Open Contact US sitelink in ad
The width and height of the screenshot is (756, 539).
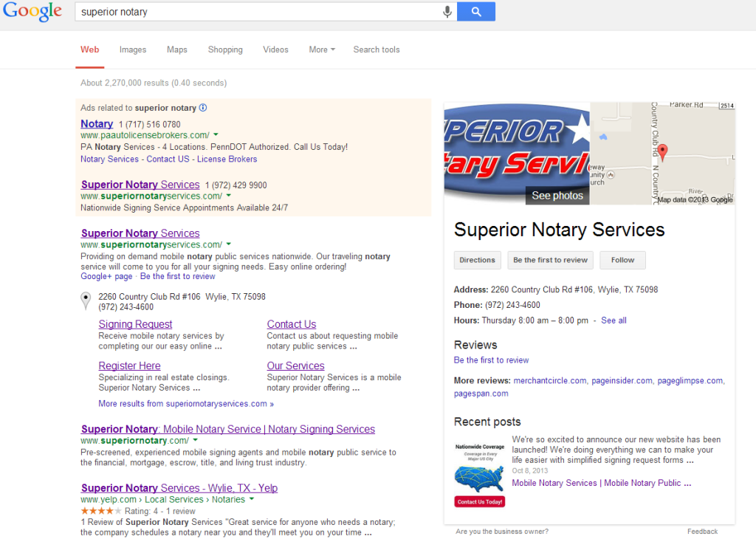coord(168,159)
